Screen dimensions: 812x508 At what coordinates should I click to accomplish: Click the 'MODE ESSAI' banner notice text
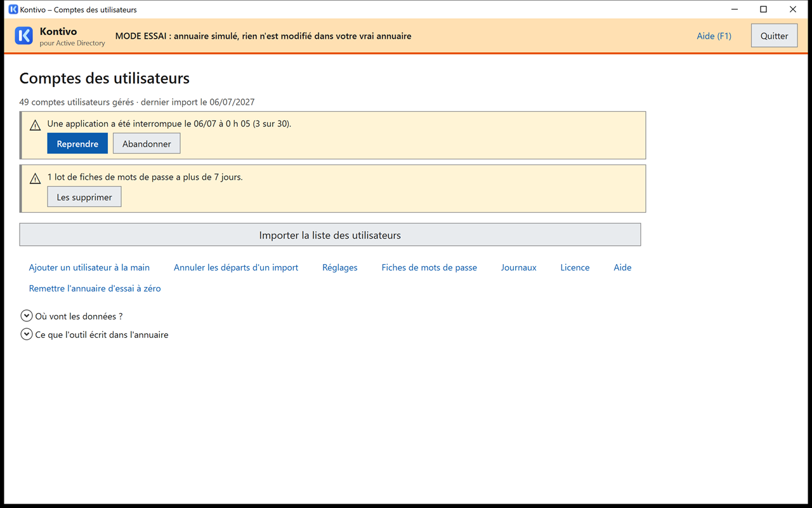[x=263, y=36]
